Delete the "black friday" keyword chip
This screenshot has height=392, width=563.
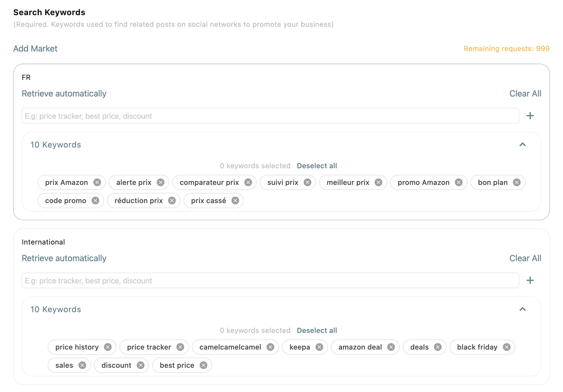tap(506, 347)
